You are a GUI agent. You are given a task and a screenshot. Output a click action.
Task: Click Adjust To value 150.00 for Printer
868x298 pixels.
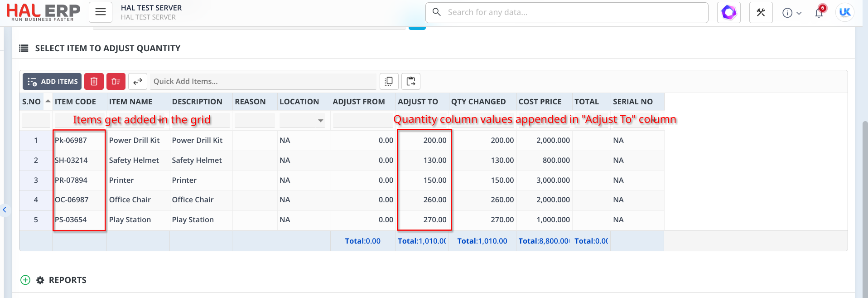[435, 180]
